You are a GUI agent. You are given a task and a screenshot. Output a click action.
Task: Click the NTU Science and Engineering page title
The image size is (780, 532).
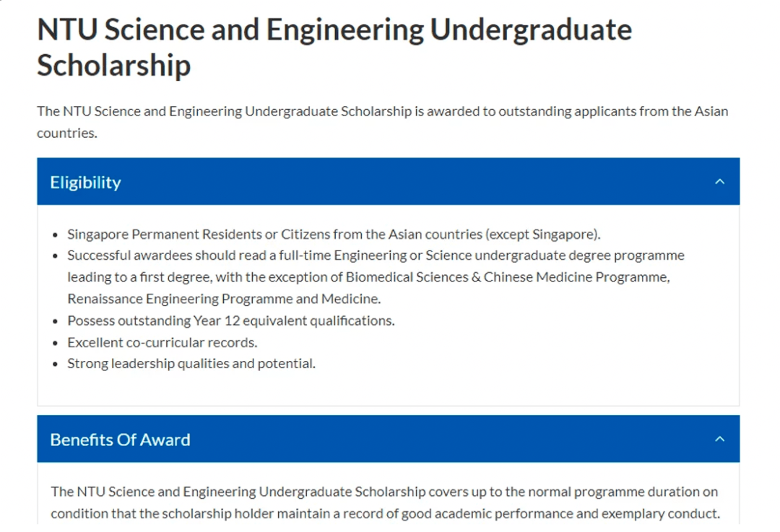click(x=334, y=30)
